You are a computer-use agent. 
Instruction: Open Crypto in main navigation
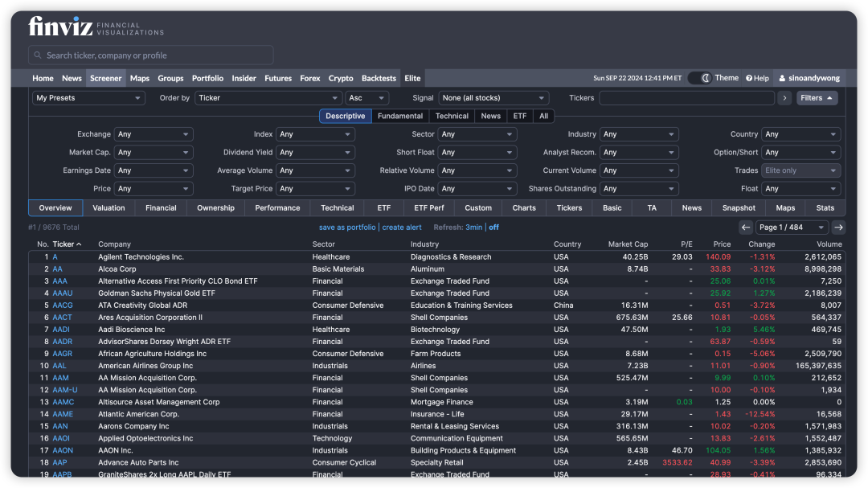(341, 78)
